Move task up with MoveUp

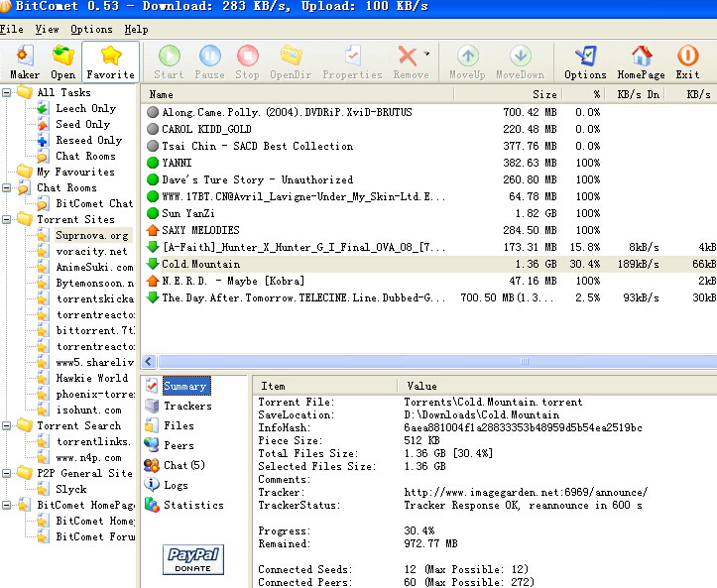[x=467, y=62]
